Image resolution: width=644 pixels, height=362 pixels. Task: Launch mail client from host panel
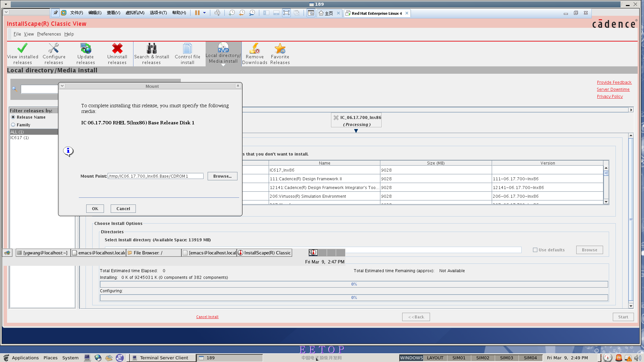click(109, 358)
